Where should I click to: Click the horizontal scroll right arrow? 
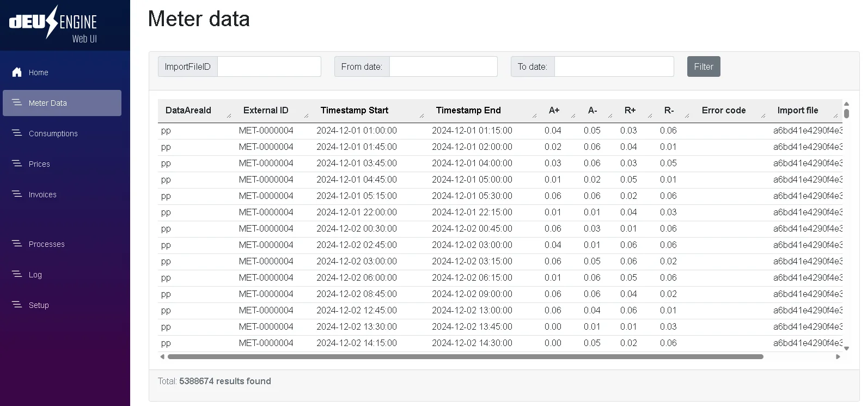[x=838, y=356]
